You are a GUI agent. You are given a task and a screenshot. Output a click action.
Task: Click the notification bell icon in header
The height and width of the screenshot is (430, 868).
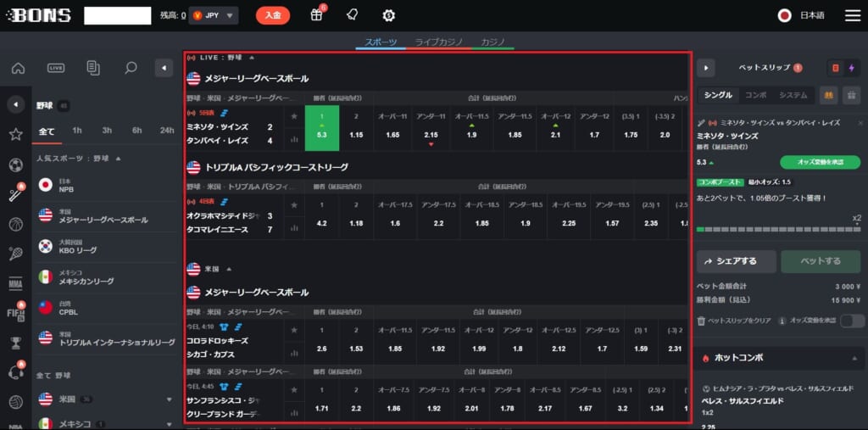pyautogui.click(x=353, y=15)
